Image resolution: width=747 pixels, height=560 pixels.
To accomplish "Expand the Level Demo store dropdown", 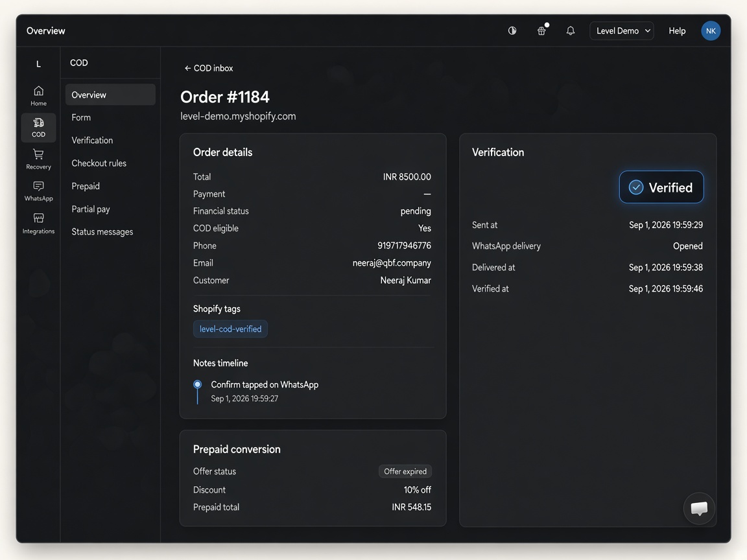I will tap(622, 30).
